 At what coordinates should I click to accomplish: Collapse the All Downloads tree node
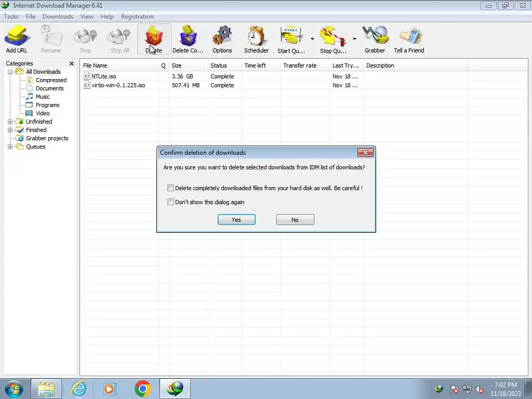click(x=10, y=72)
